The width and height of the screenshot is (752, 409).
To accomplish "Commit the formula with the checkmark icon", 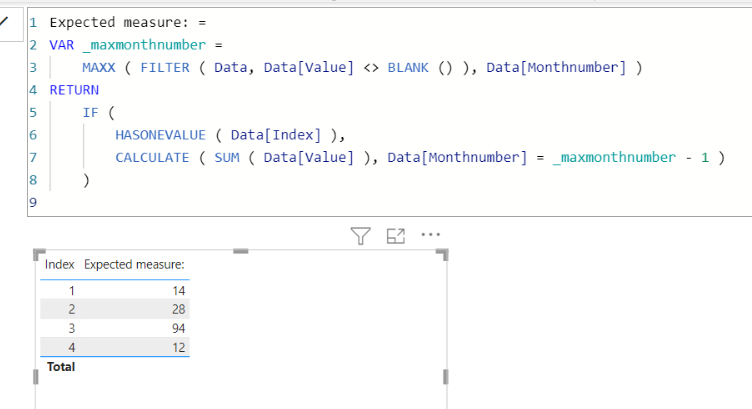I will tap(4, 22).
